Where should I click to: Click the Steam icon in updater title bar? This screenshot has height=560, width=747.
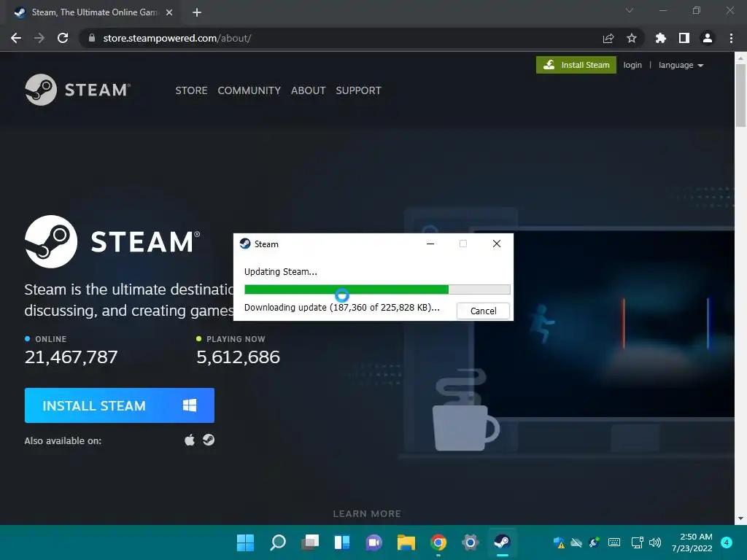pyautogui.click(x=245, y=244)
